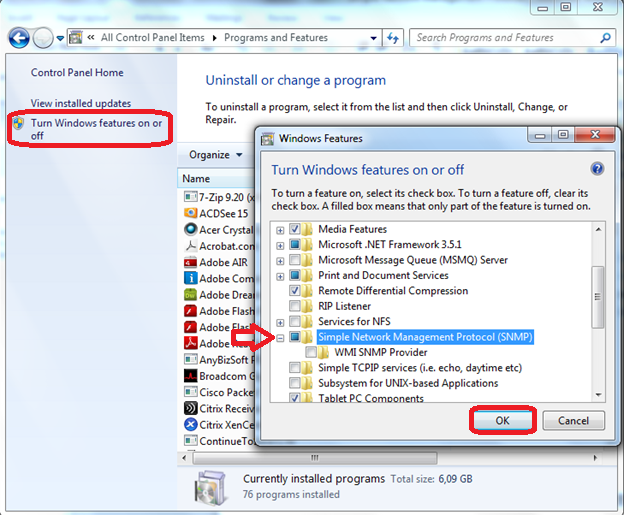This screenshot has width=624, height=515.
Task: Toggle the Media Features checkbox
Action: pyautogui.click(x=294, y=229)
